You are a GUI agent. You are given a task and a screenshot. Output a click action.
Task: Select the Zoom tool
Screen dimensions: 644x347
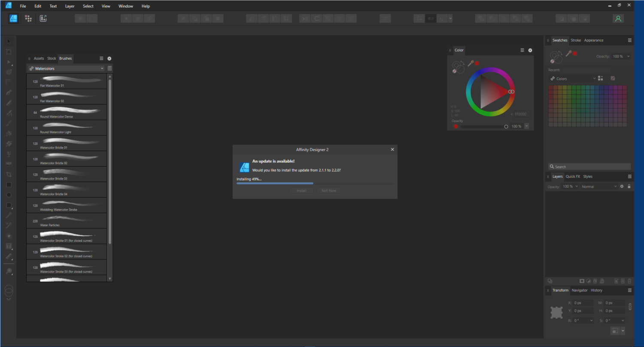tap(9, 271)
